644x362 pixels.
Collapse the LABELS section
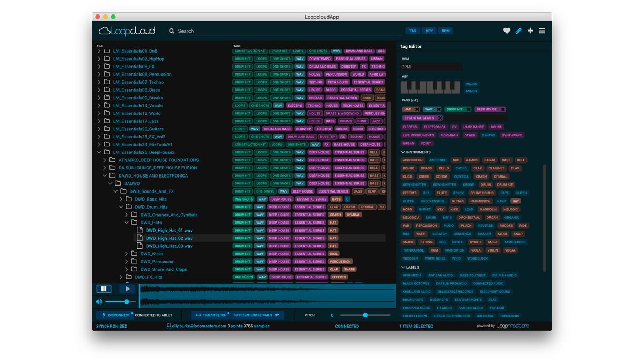coord(404,267)
